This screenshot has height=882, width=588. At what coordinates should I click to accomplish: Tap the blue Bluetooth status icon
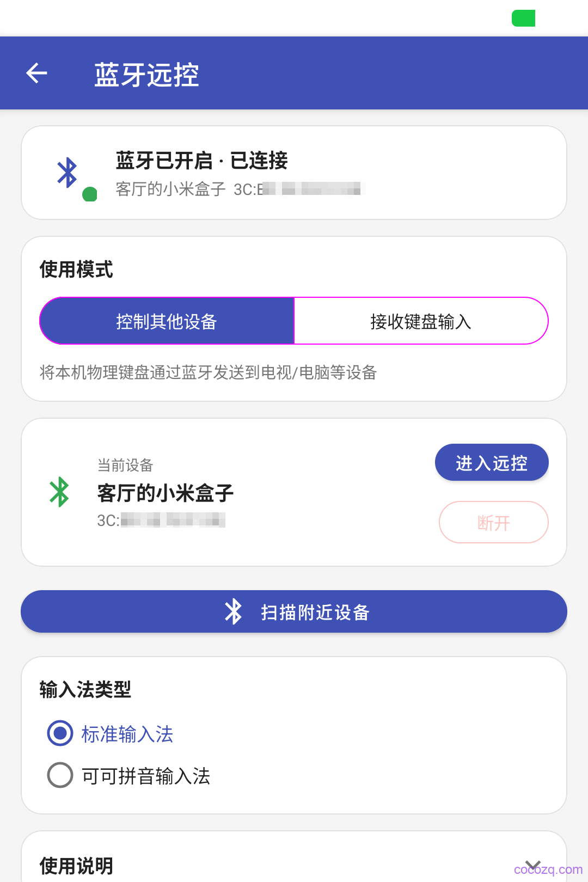coord(68,173)
